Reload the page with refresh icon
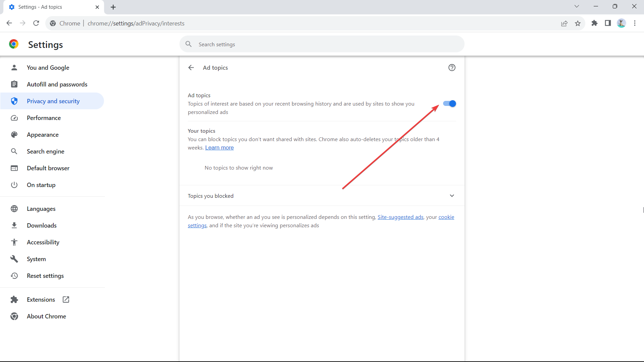This screenshot has height=362, width=644. [36, 23]
